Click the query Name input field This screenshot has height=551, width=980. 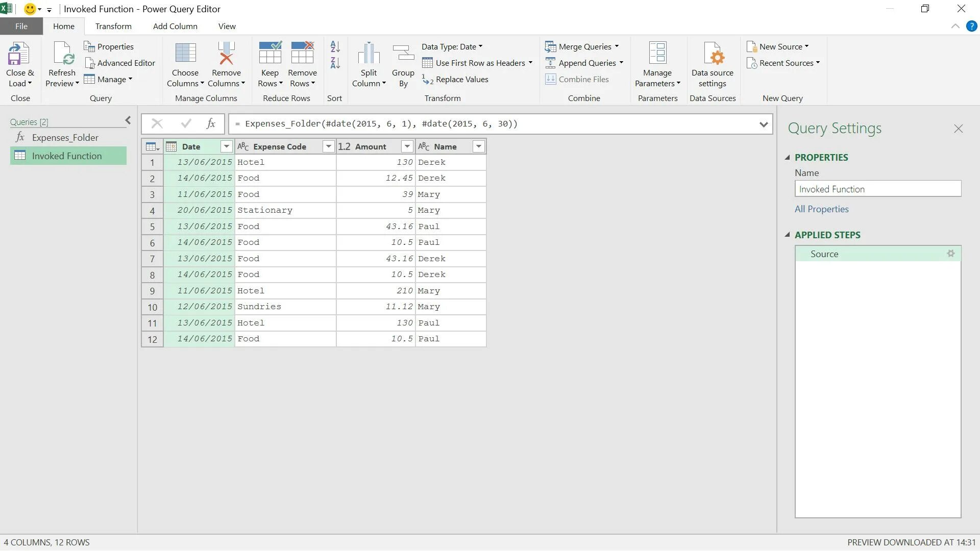(877, 189)
